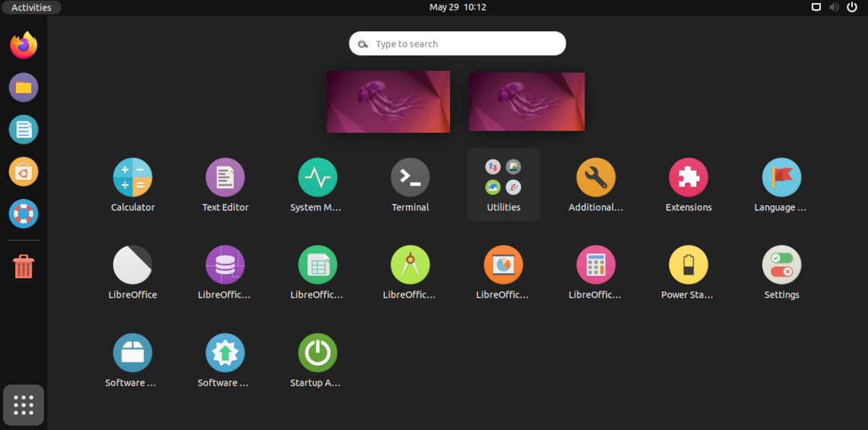Open the calendar via the clock
Screen dimensions: 868x430
tap(457, 7)
